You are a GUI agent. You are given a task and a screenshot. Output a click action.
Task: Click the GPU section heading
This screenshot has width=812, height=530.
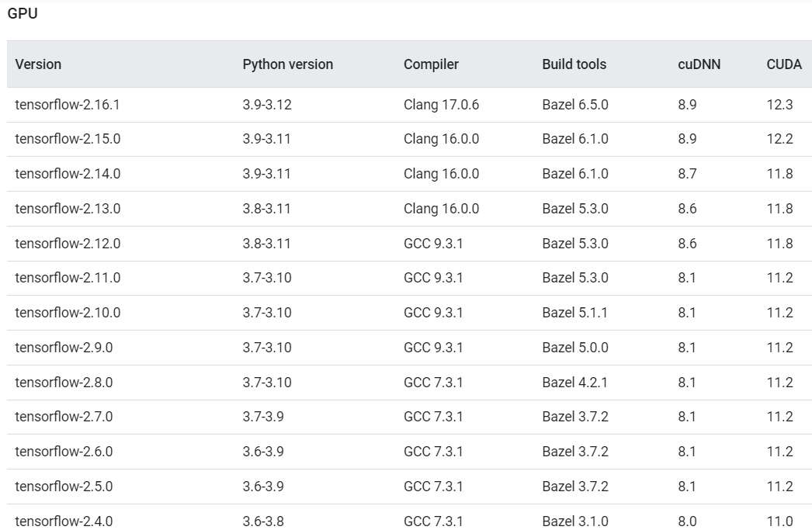pos(23,14)
